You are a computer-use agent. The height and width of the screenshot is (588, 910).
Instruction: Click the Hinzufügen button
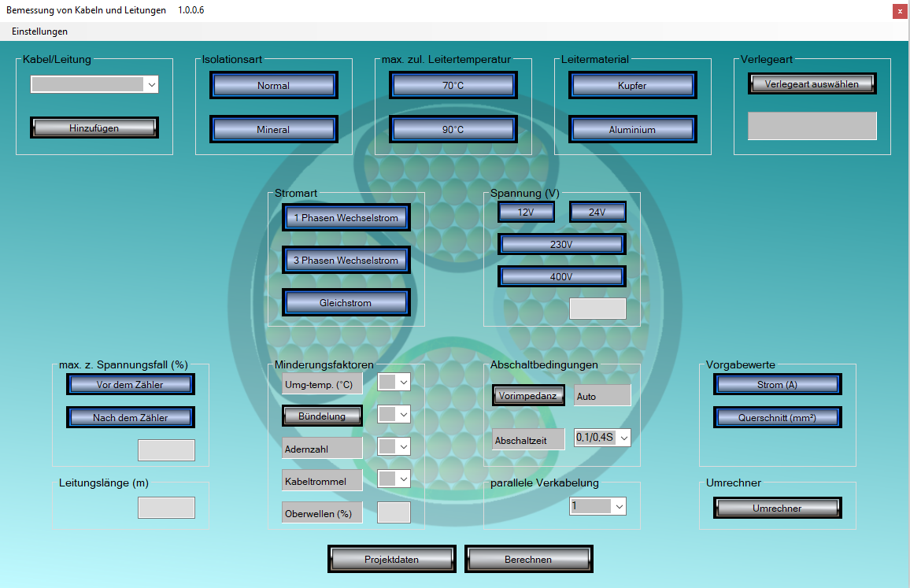94,128
